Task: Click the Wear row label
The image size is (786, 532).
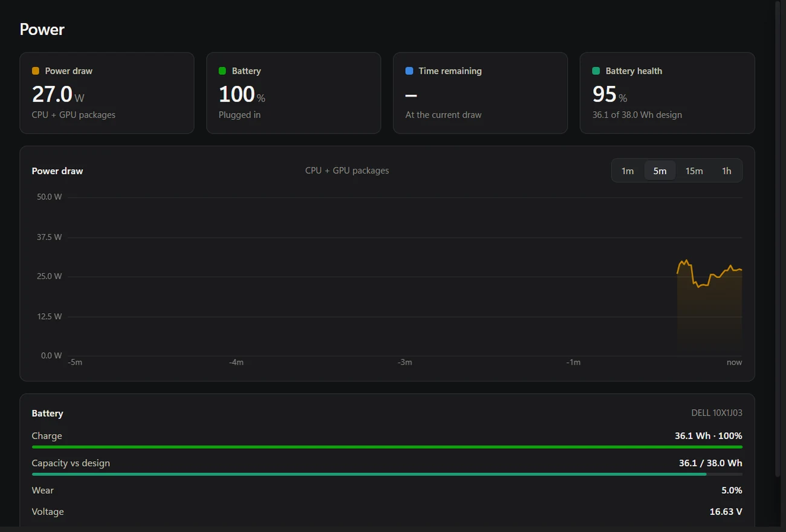Action: tap(43, 490)
